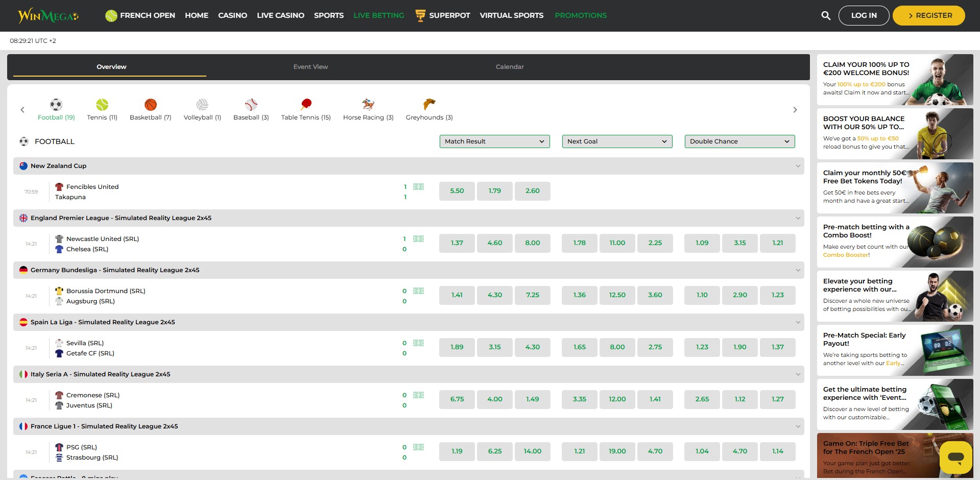This screenshot has width=980, height=480.
Task: Pick the 14.00 Strasbourg win odds
Action: 533,451
